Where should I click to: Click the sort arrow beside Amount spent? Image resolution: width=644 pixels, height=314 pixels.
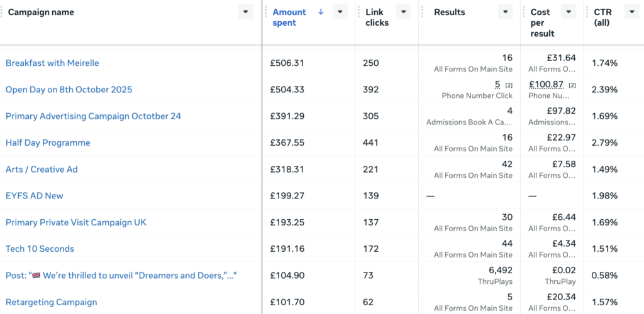point(321,12)
